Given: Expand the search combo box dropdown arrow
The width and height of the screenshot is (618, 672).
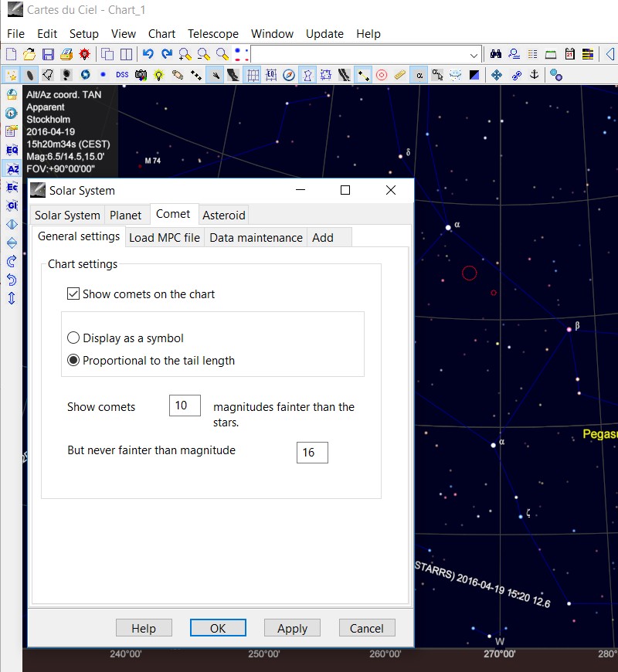Looking at the screenshot, I should pyautogui.click(x=474, y=56).
